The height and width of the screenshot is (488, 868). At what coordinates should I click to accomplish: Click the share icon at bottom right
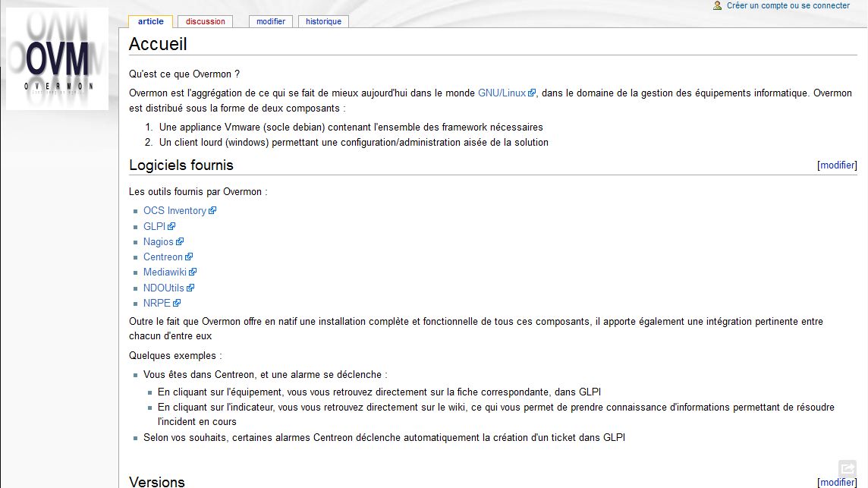click(847, 468)
